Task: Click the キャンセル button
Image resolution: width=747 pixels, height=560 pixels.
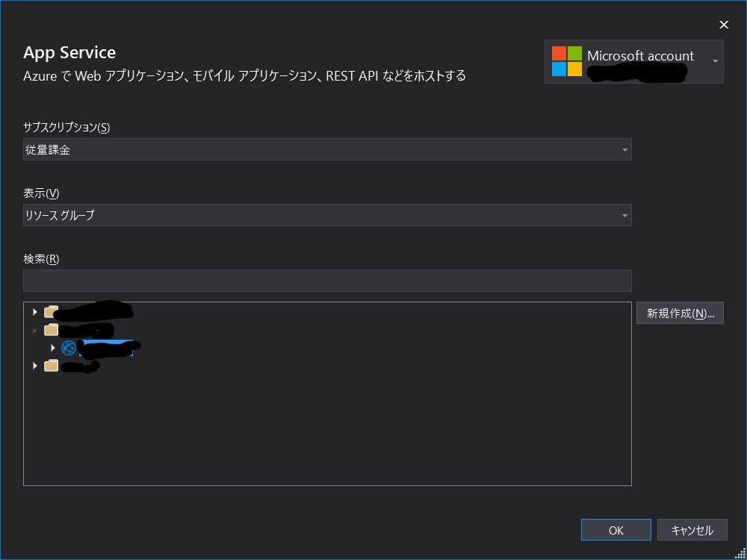Action: (692, 530)
